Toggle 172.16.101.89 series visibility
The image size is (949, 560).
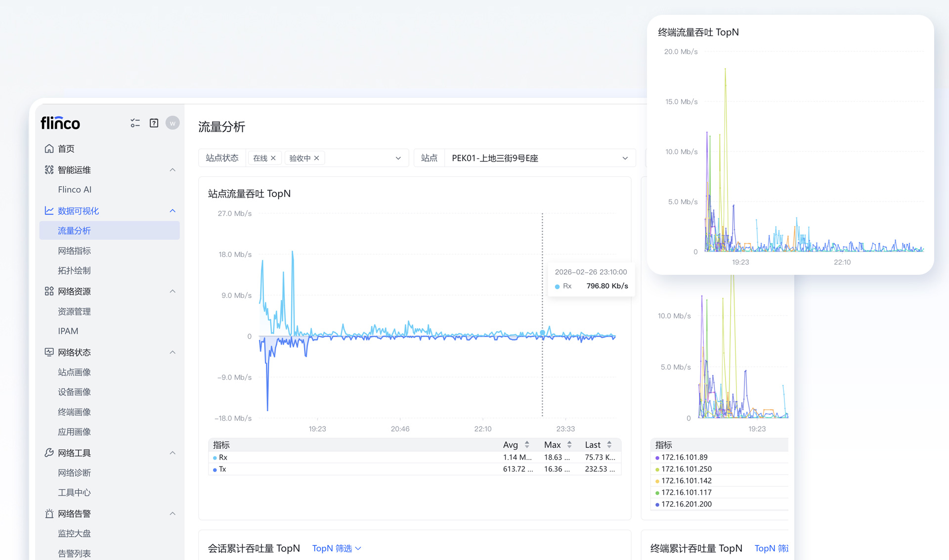pos(684,458)
